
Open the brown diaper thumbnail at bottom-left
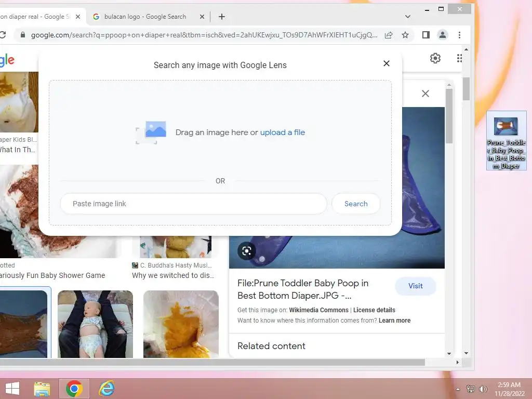23,324
